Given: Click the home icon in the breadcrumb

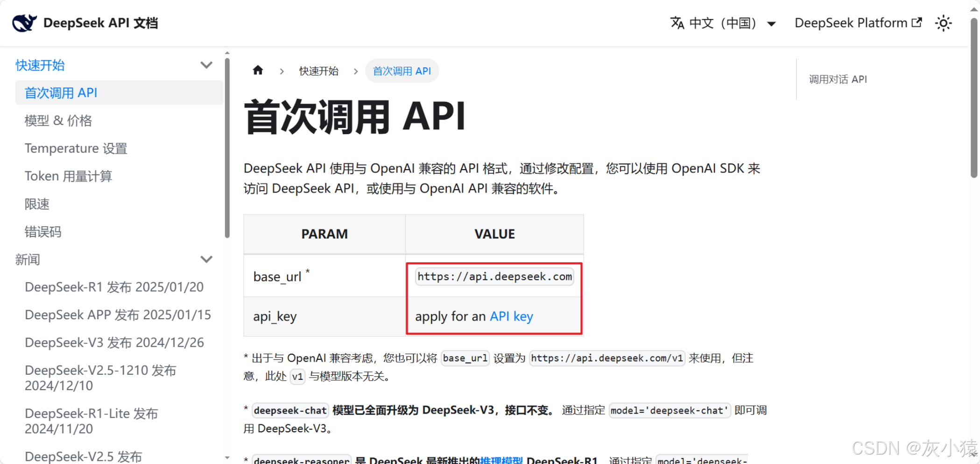Looking at the screenshot, I should [258, 71].
